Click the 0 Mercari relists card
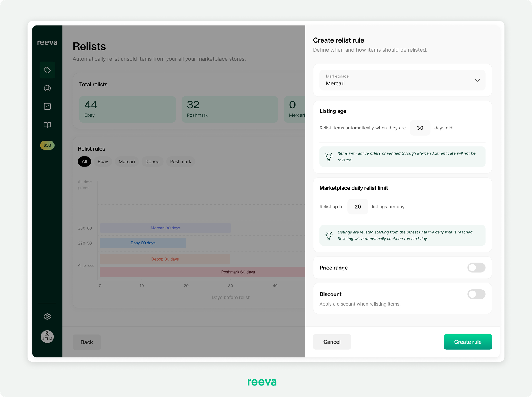 (x=295, y=109)
